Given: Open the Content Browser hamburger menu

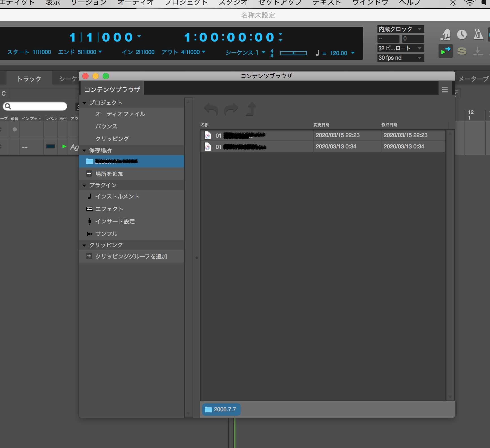Looking at the screenshot, I should pos(445,90).
